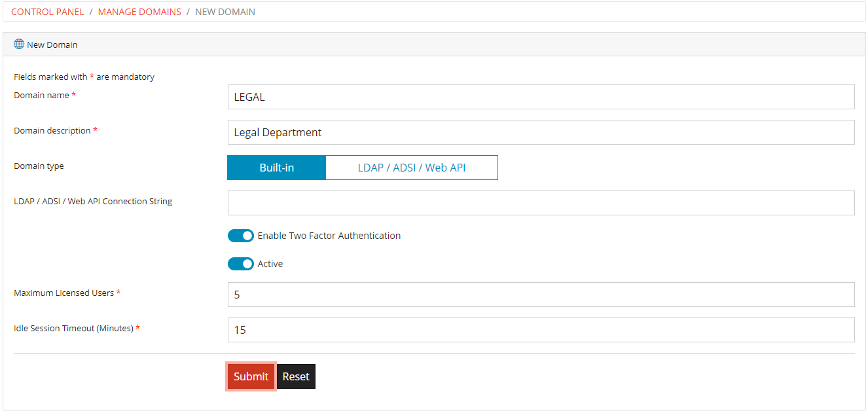Click the Maximum Licensed Users label
This screenshot has height=417, width=868.
(x=67, y=293)
